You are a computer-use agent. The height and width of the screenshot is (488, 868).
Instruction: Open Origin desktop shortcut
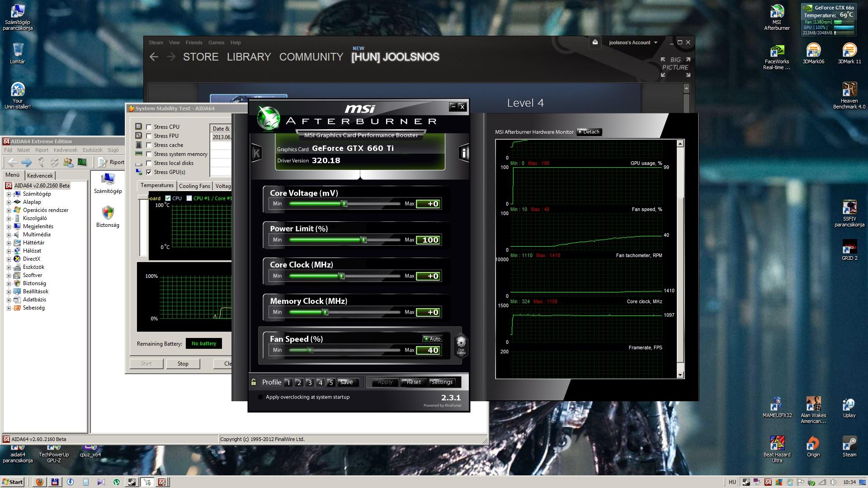click(x=813, y=447)
